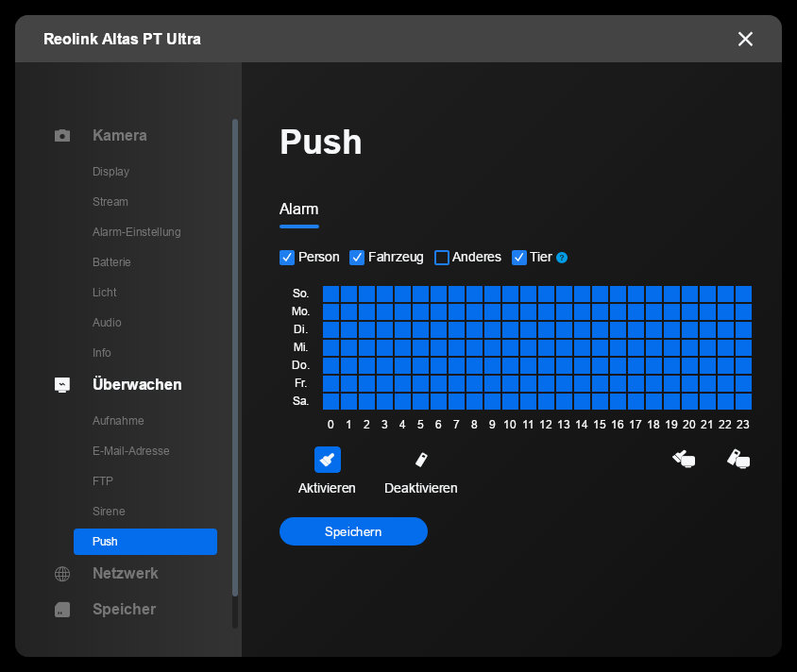Open the Aufnahme settings page
The height and width of the screenshot is (672, 797).
click(118, 421)
